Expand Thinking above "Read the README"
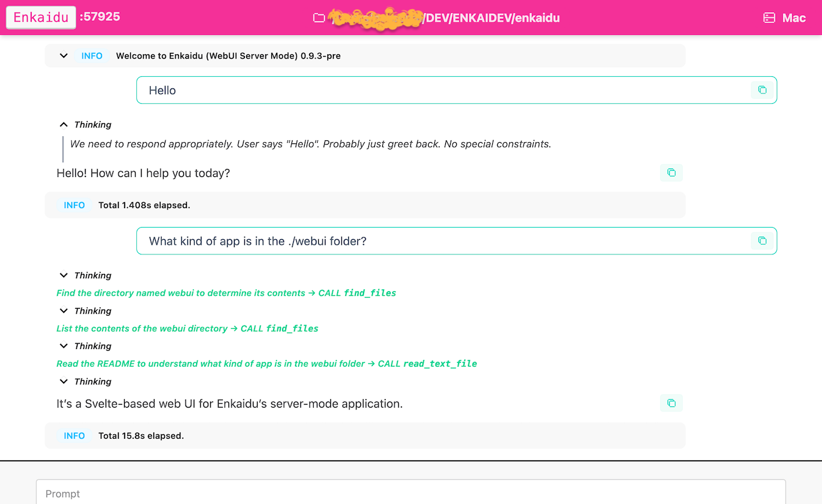 64,346
